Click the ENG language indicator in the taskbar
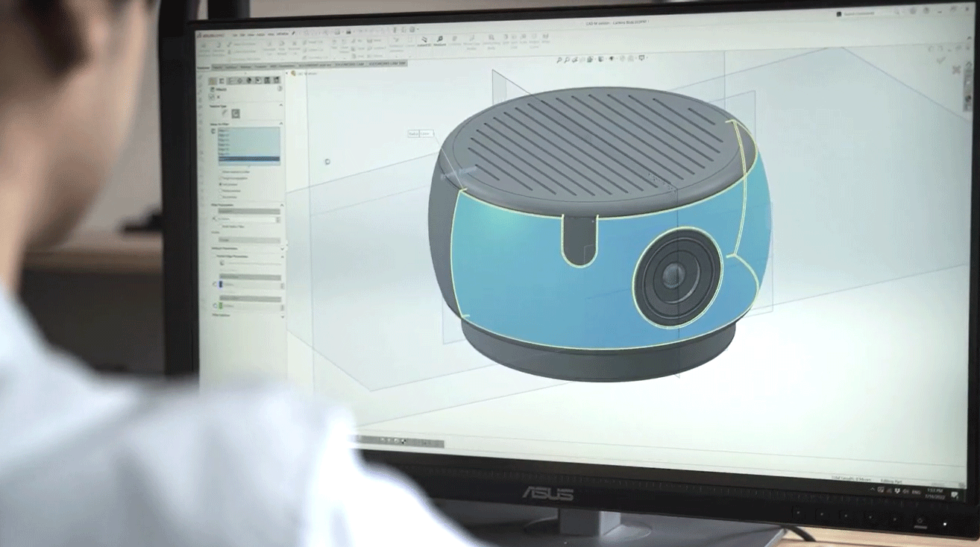This screenshot has width=980, height=547. click(916, 492)
